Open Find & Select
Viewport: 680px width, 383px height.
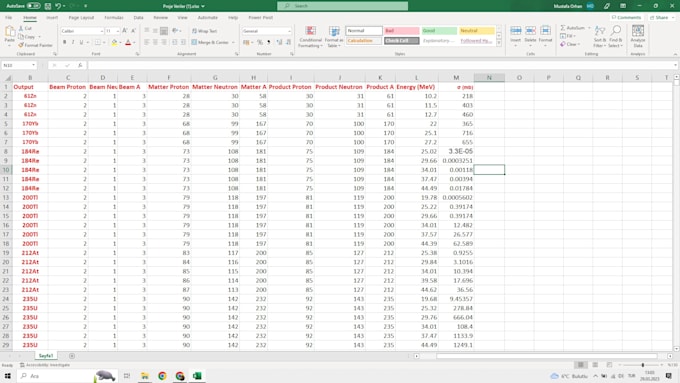[615, 36]
